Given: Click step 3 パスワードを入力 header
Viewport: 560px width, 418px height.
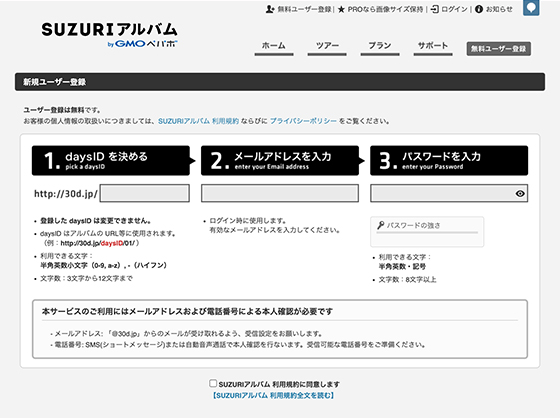Looking at the screenshot, I should coord(449,160).
